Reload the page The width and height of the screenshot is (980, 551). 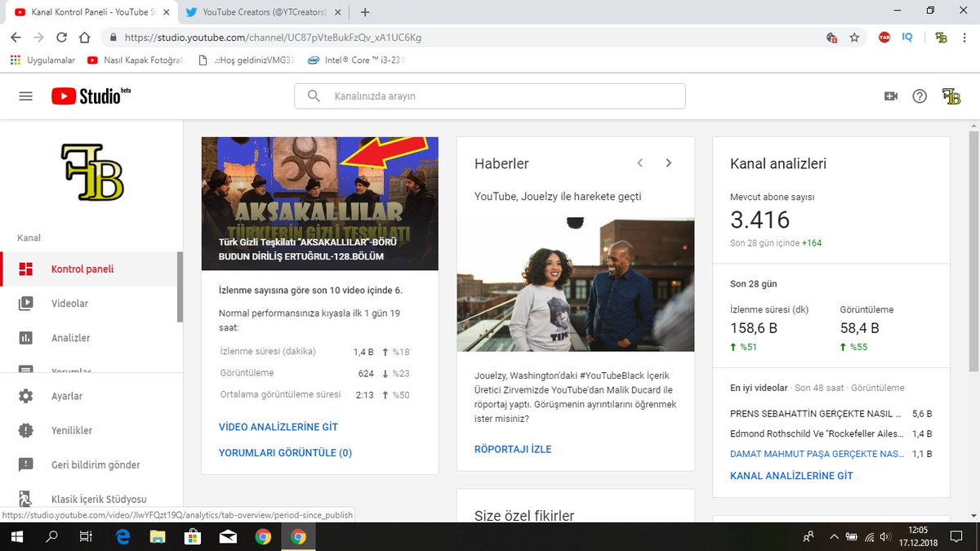click(x=62, y=38)
